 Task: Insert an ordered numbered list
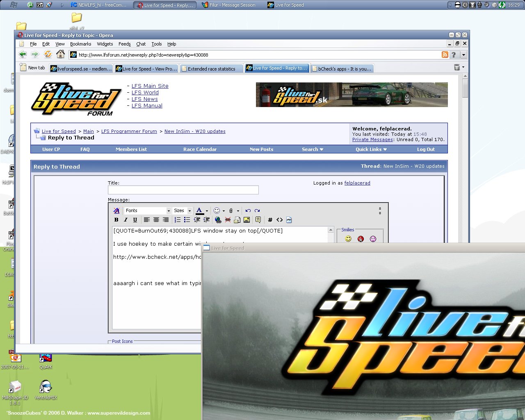[178, 220]
